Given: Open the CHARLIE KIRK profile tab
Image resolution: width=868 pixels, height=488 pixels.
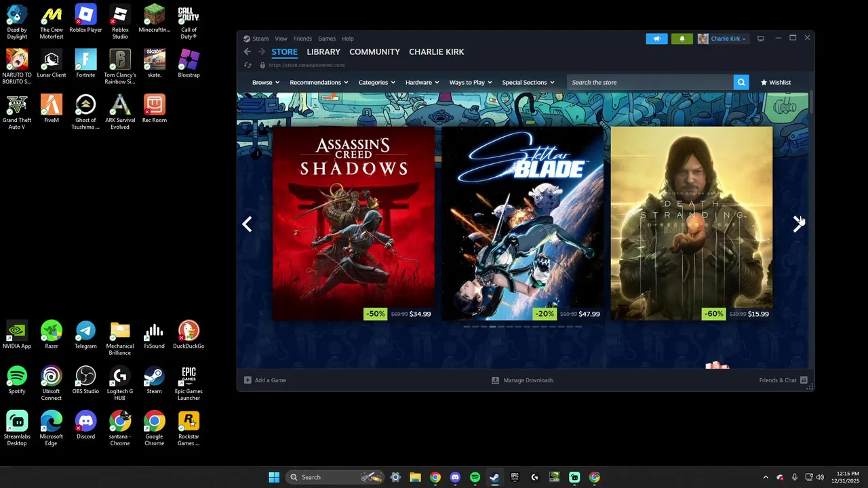Looking at the screenshot, I should pos(437,52).
